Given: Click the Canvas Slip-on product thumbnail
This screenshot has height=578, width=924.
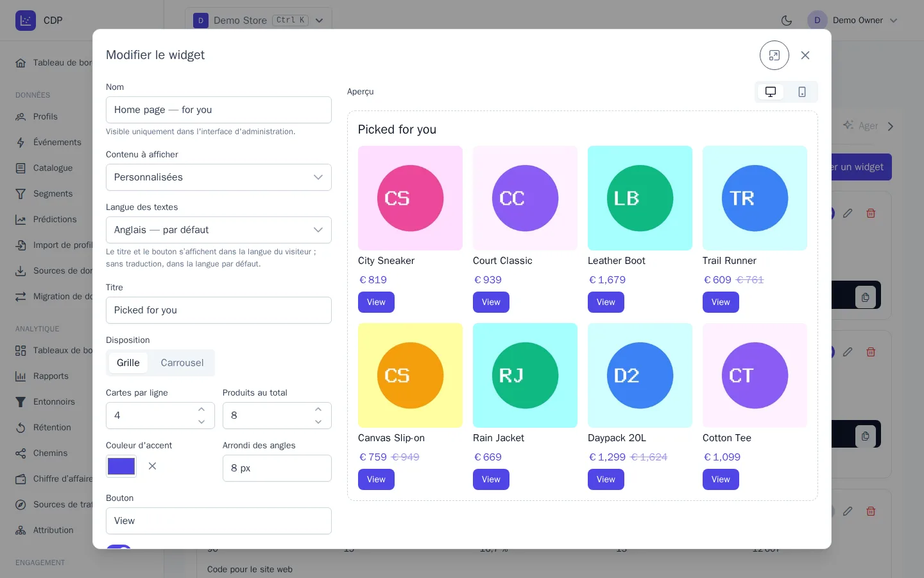Looking at the screenshot, I should coord(410,375).
